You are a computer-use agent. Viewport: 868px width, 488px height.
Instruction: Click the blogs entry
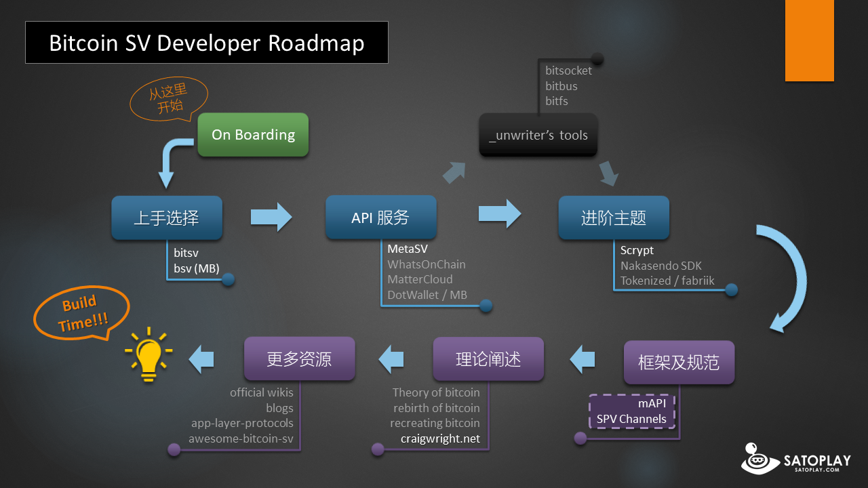point(279,408)
